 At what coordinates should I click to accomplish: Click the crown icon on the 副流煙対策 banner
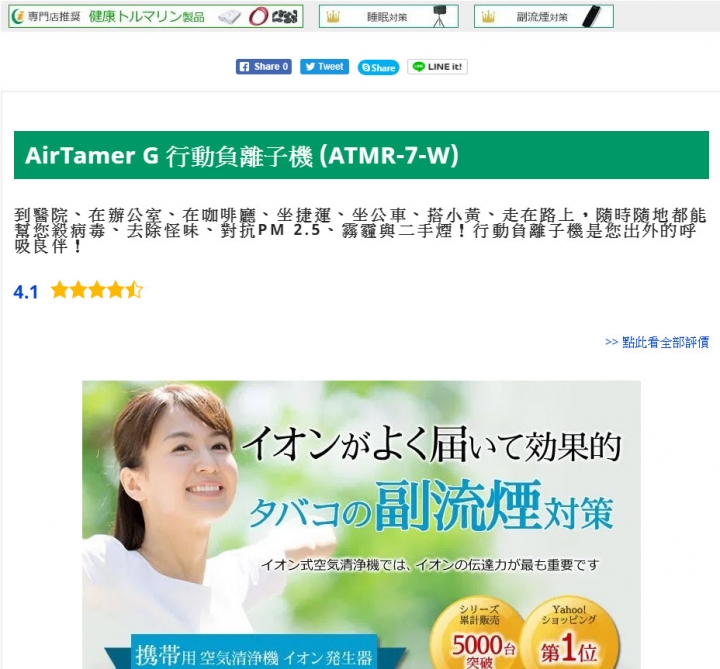click(x=488, y=17)
